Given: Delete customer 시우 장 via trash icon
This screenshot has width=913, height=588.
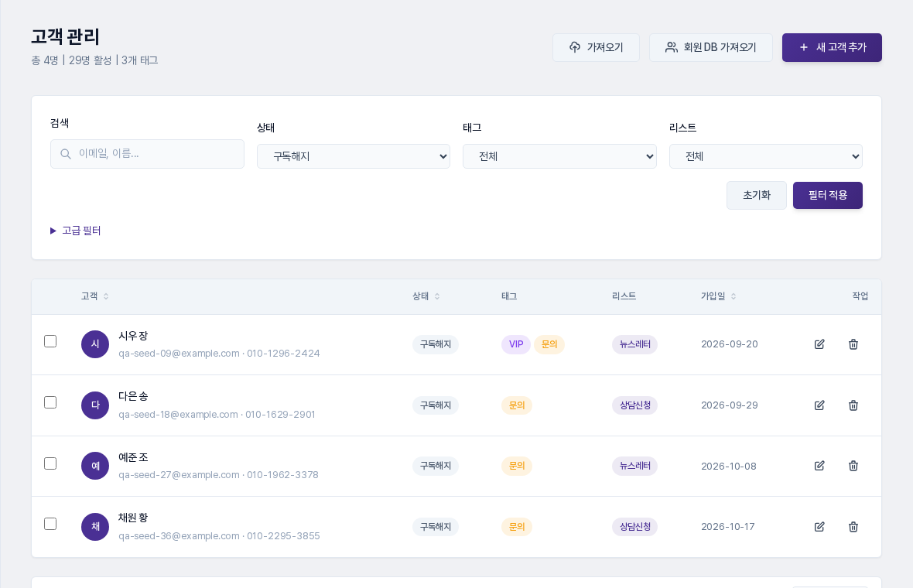Looking at the screenshot, I should (853, 344).
